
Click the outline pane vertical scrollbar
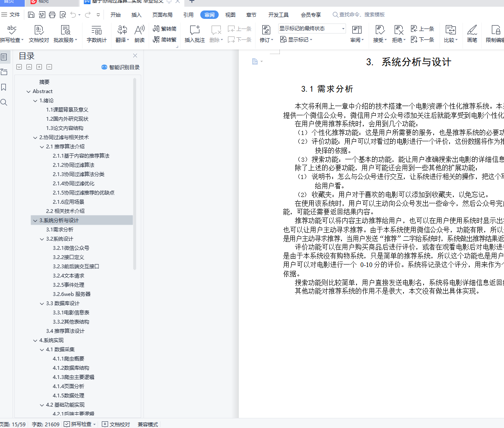pos(134,174)
